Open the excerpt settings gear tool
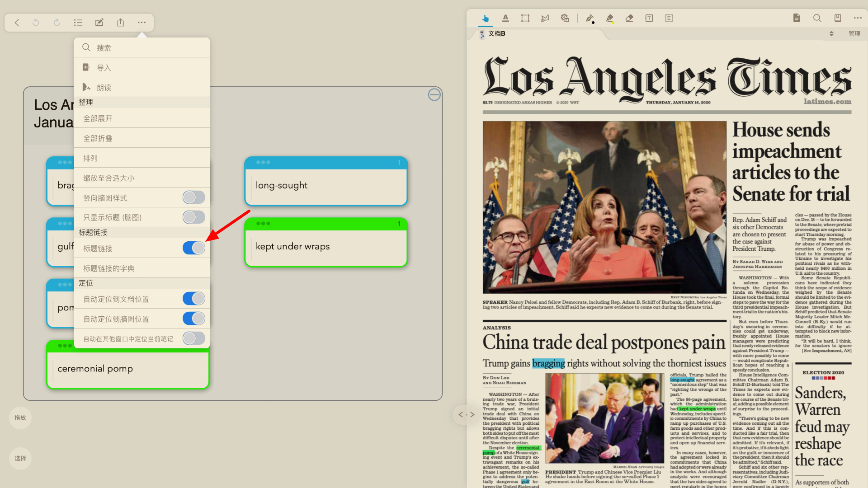This screenshot has width=868, height=488. (565, 18)
